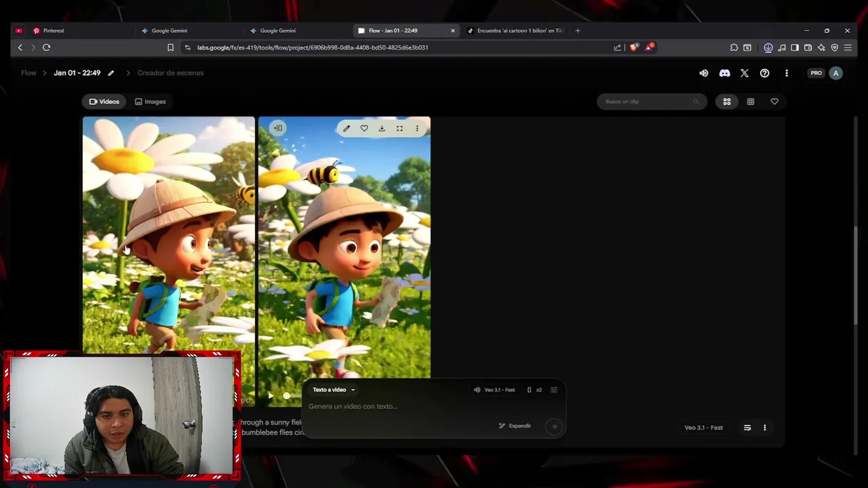868x488 pixels.
Task: Go back in browser history
Action: [x=20, y=47]
